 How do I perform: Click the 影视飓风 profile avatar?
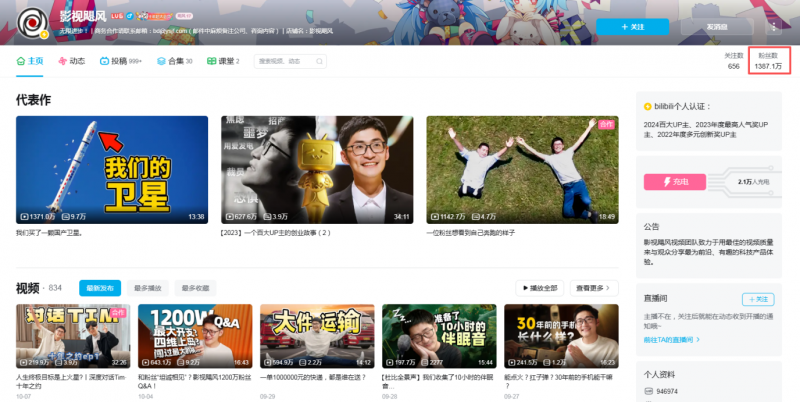tap(36, 22)
